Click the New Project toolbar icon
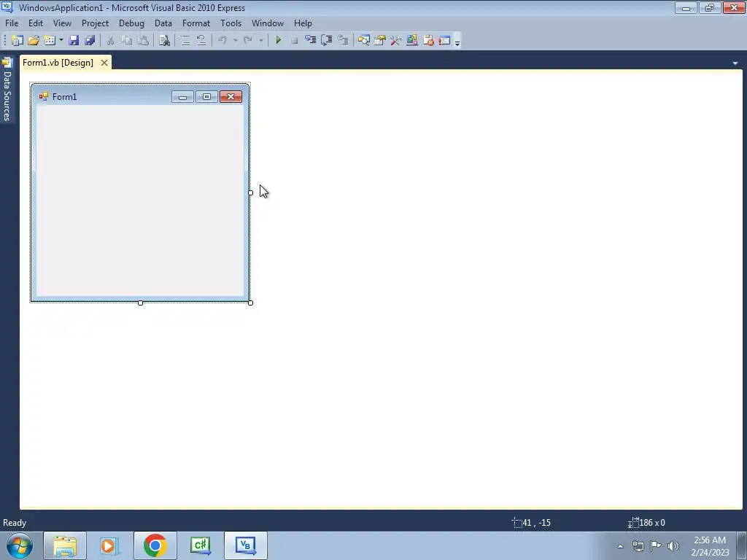The width and height of the screenshot is (747, 560). pos(18,41)
